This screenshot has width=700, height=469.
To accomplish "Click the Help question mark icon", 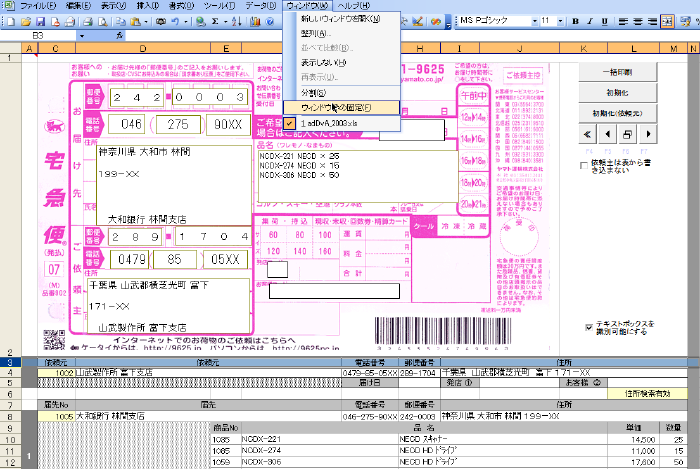I will pyautogui.click(x=270, y=21).
